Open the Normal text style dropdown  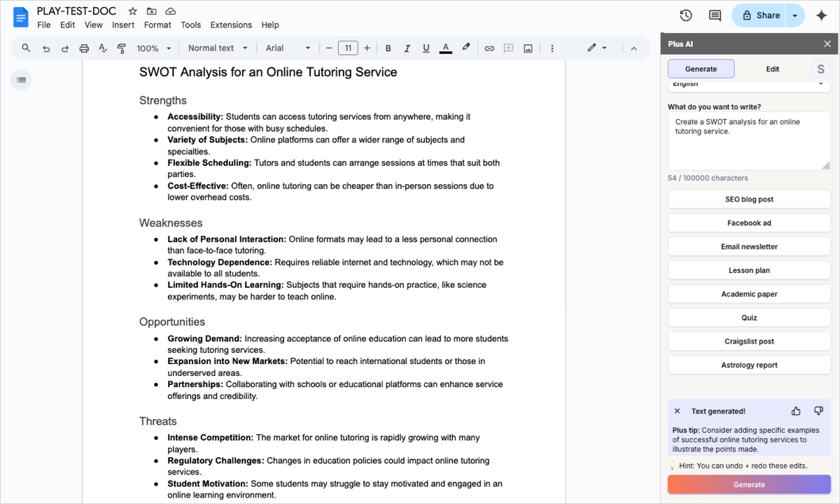(x=218, y=48)
